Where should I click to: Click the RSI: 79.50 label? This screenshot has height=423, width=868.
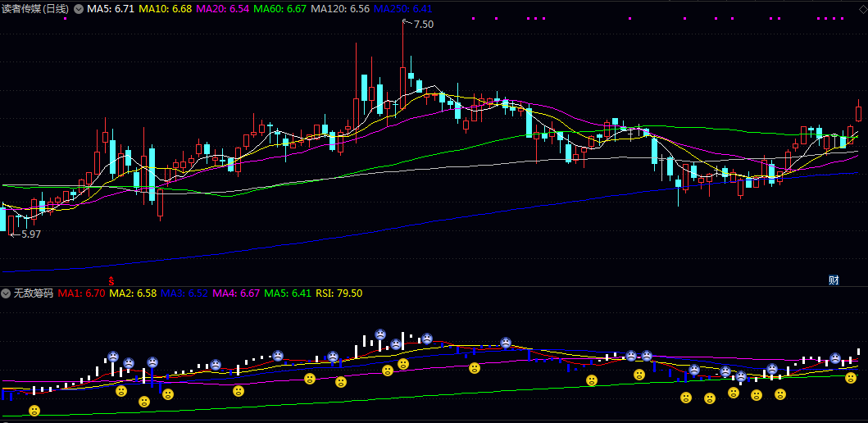339,293
